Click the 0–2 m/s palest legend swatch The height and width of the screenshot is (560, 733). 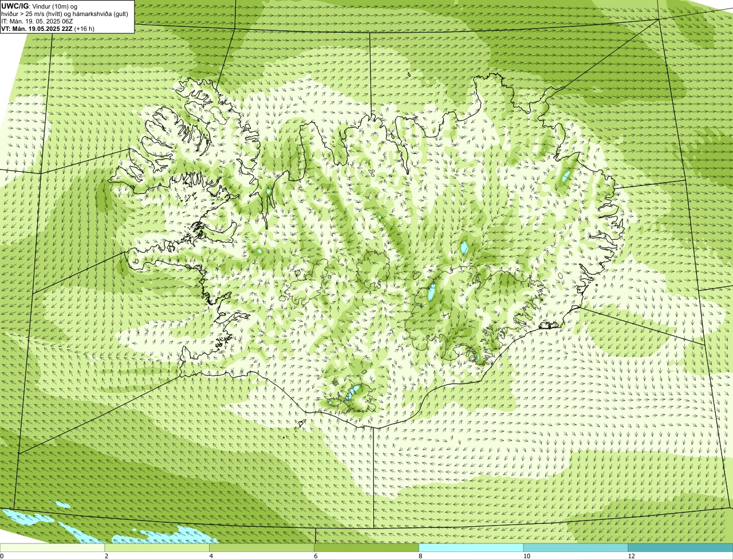(53, 547)
